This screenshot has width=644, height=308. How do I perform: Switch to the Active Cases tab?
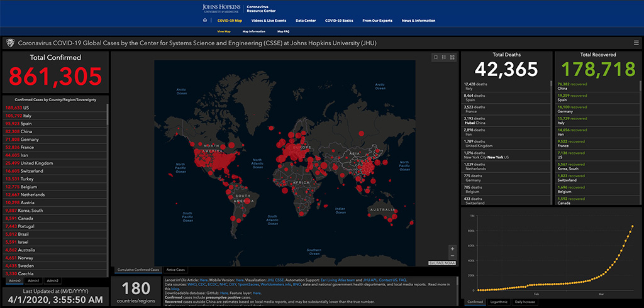pyautogui.click(x=176, y=270)
